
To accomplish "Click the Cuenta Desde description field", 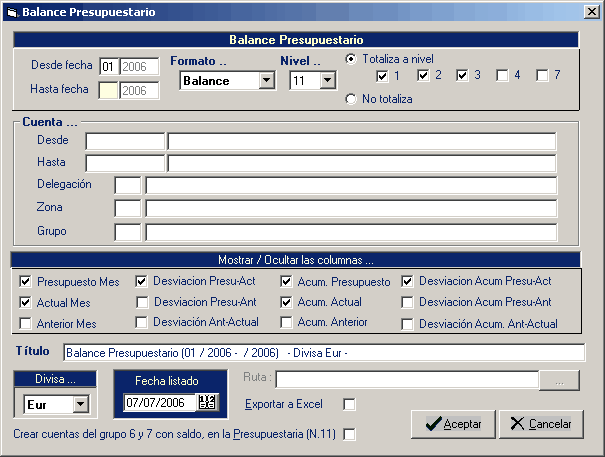I will click(362, 141).
